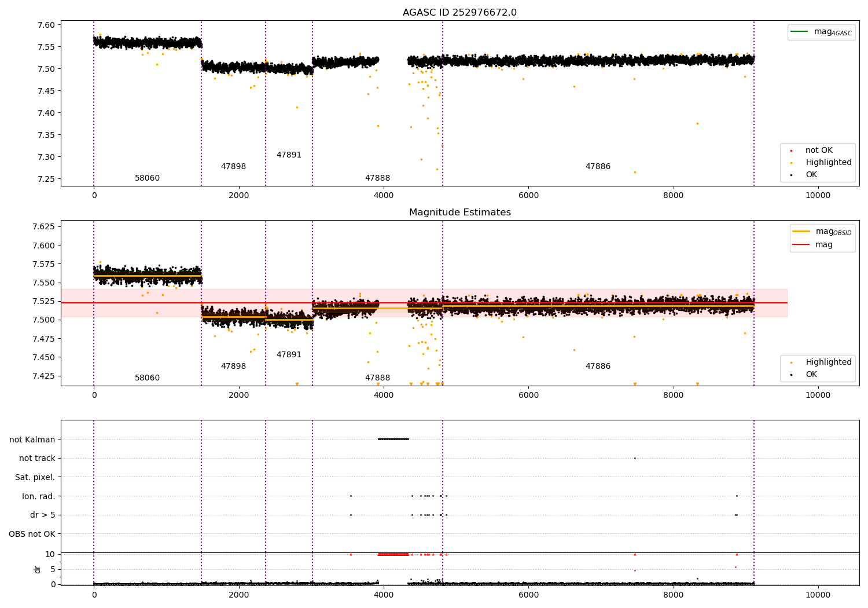Click the 7.40 y-axis tick in the top plot
The image size is (868, 608).
coord(47,113)
